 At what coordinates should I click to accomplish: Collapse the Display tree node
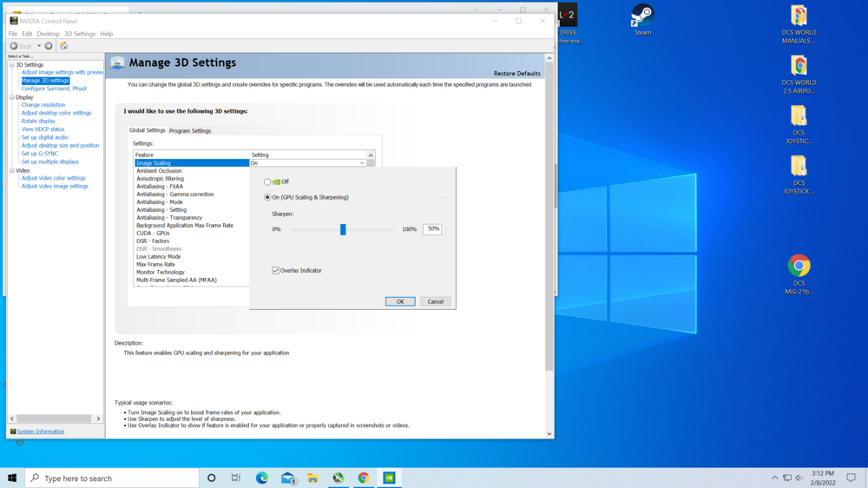tap(11, 97)
